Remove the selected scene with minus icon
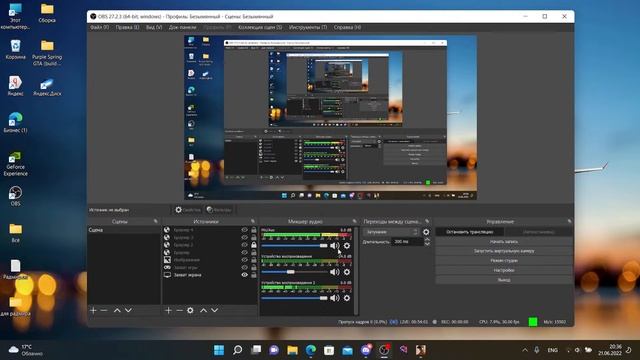Screen dimensions: 640x360 [x=104, y=311]
